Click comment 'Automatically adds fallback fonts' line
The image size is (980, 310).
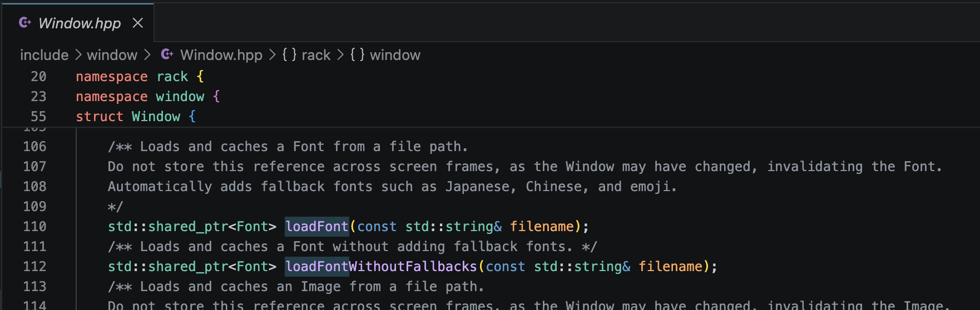coord(392,187)
